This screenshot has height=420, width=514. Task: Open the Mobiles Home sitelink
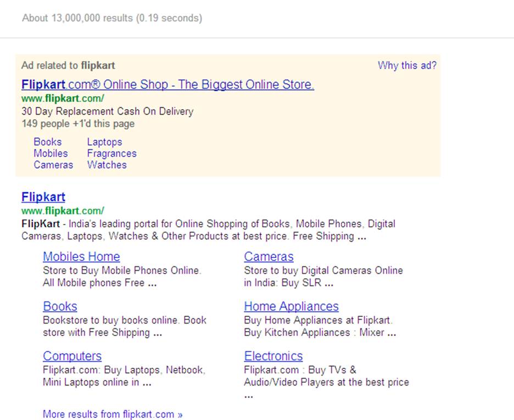coord(81,256)
